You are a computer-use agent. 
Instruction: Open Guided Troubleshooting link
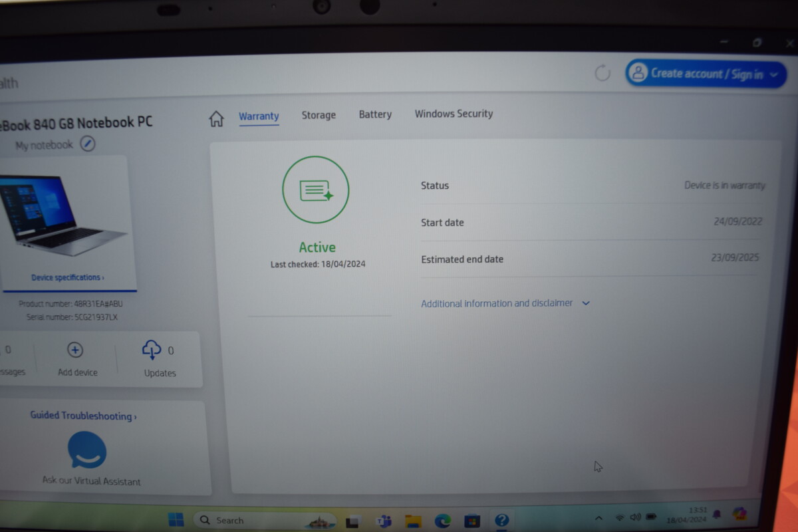[83, 416]
